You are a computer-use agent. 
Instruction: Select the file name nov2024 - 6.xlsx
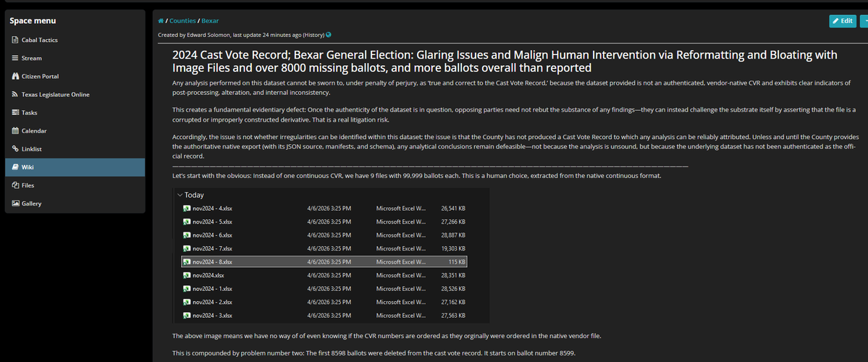click(x=213, y=235)
